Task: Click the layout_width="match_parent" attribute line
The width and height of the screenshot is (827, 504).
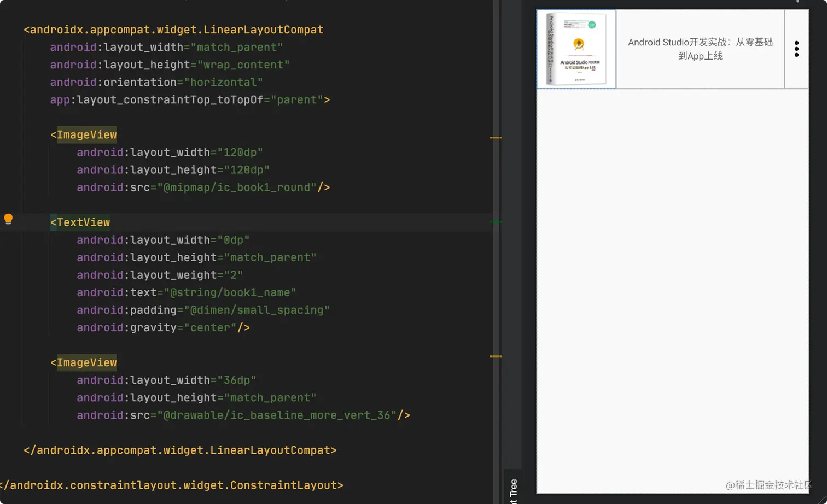Action: coord(166,47)
